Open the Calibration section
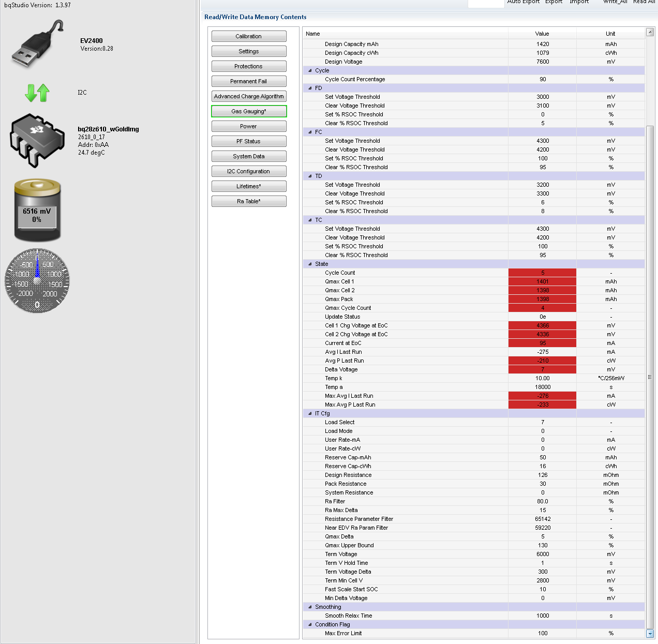658x644 pixels. 249,36
